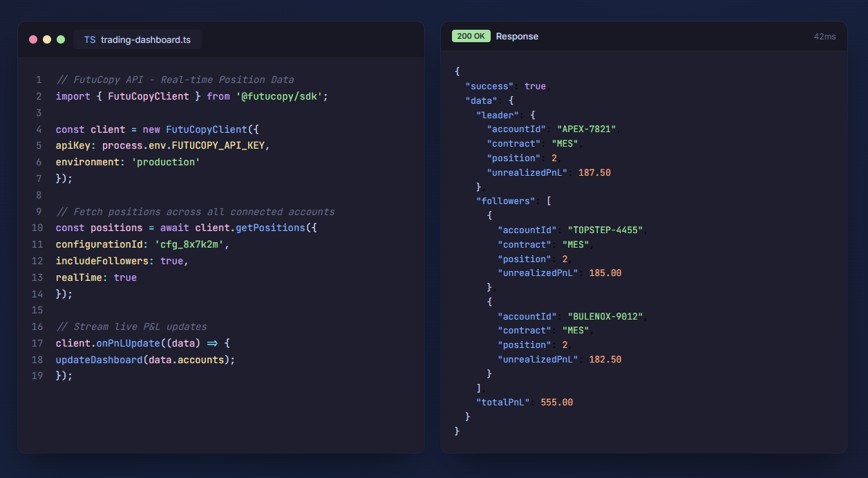This screenshot has width=868, height=478.
Task: Switch to the trading-dashboard.ts tab
Action: (137, 39)
